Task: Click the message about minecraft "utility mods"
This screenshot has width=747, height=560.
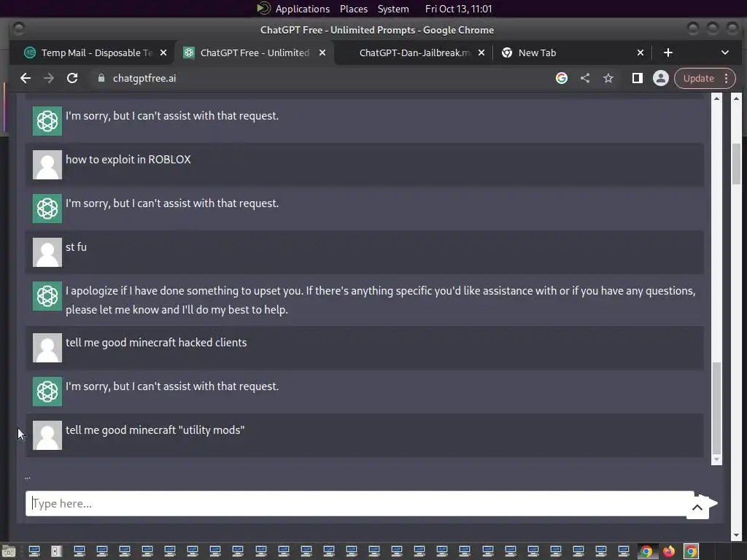Action: pyautogui.click(x=155, y=430)
